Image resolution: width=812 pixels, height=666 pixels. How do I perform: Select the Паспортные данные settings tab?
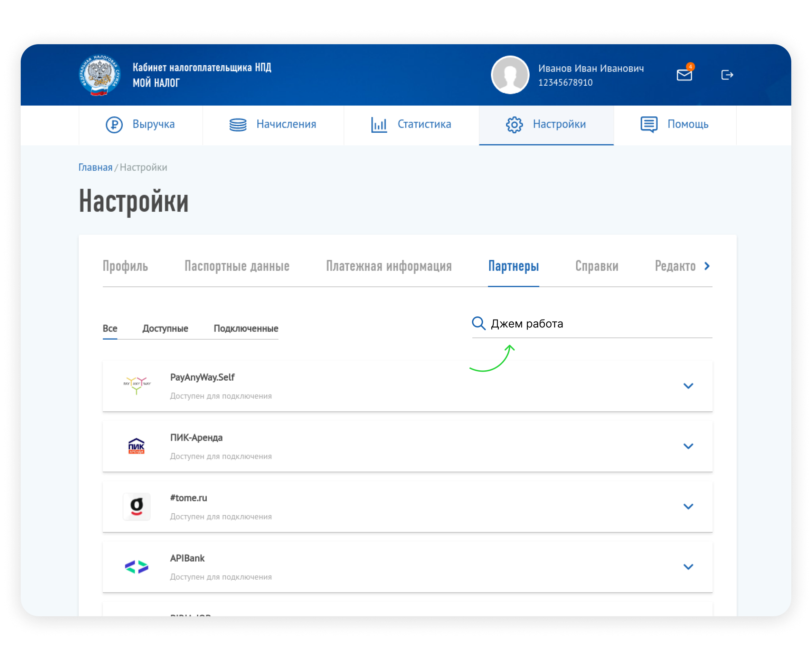point(237,266)
